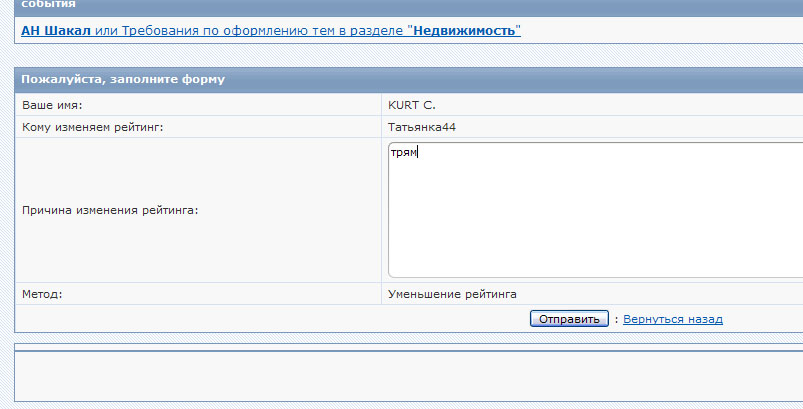Follow the Вернуться назад link
The image size is (803, 409).
672,319
